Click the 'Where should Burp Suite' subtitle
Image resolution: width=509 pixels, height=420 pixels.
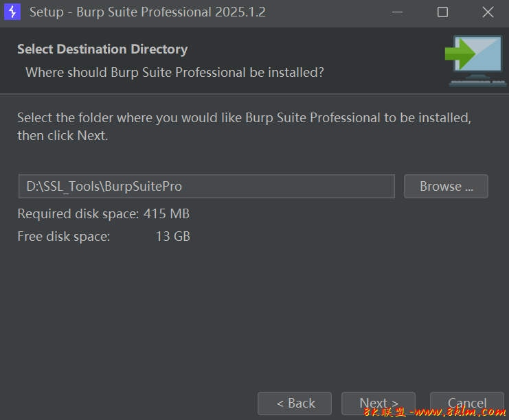174,72
